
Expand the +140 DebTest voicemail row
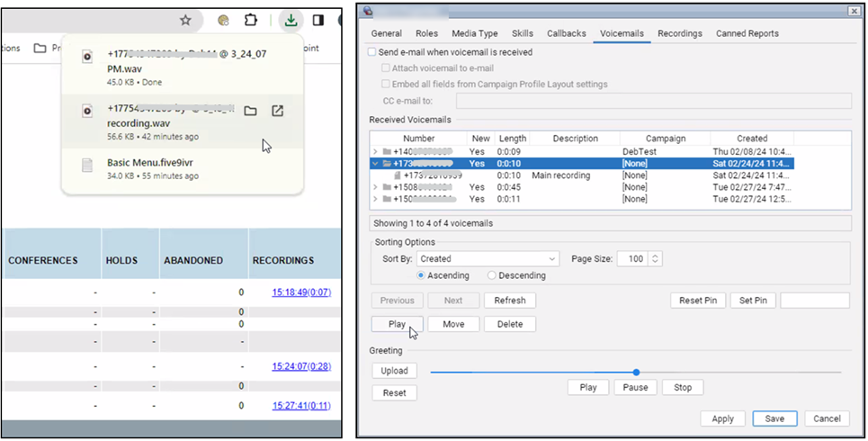[x=375, y=152]
